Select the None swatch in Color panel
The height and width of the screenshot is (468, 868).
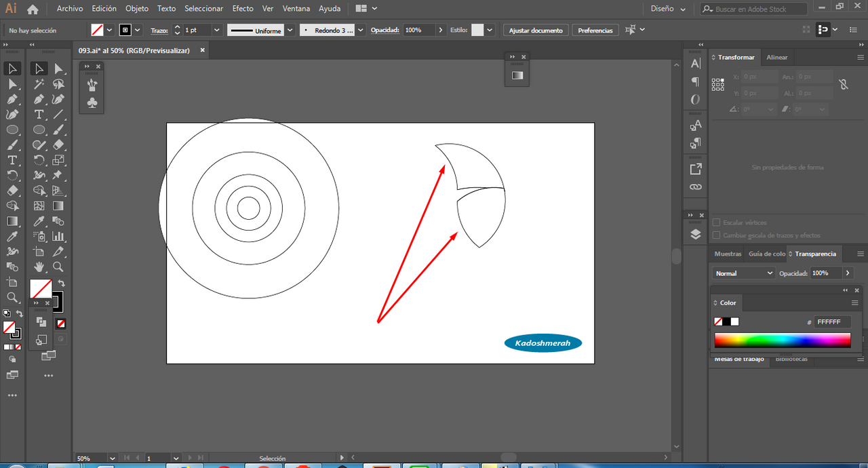[718, 321]
